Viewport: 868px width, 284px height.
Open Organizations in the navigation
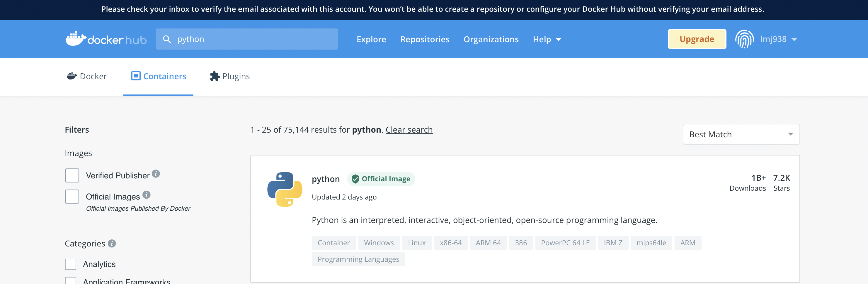[491, 39]
